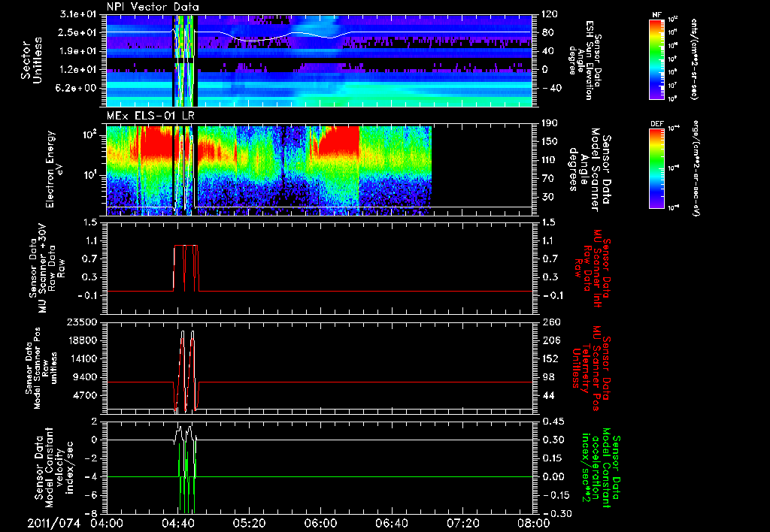Click the 08:00 time axis label
Viewport: 770px width, 532px height.
click(x=533, y=523)
